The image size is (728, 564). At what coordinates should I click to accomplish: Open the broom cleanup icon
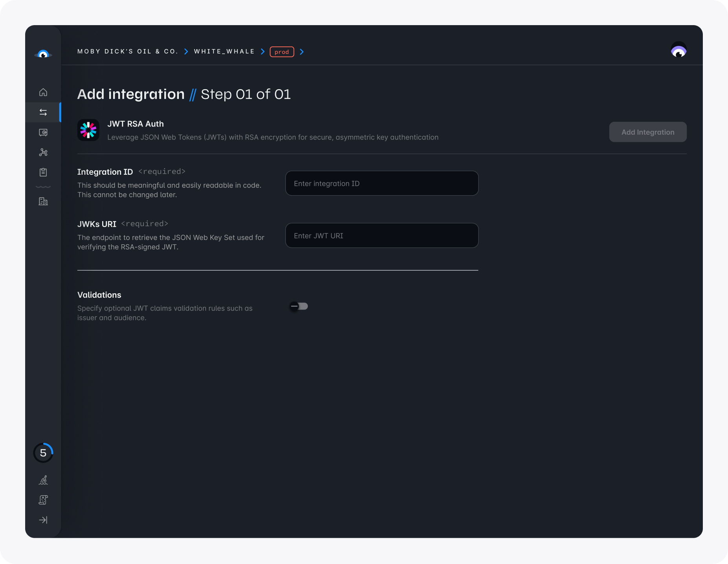tap(43, 480)
